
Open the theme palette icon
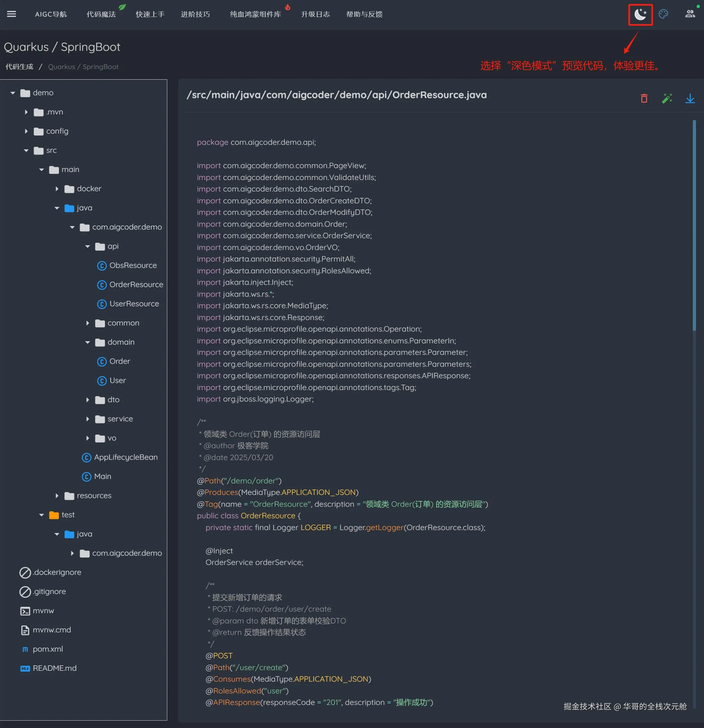point(663,14)
